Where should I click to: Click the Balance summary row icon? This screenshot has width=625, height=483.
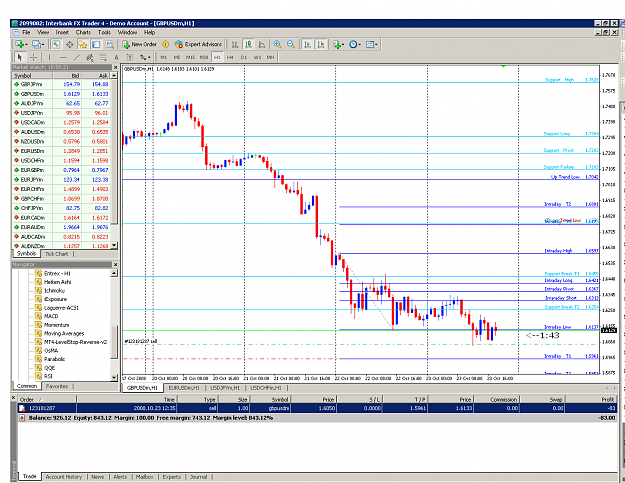pyautogui.click(x=22, y=418)
